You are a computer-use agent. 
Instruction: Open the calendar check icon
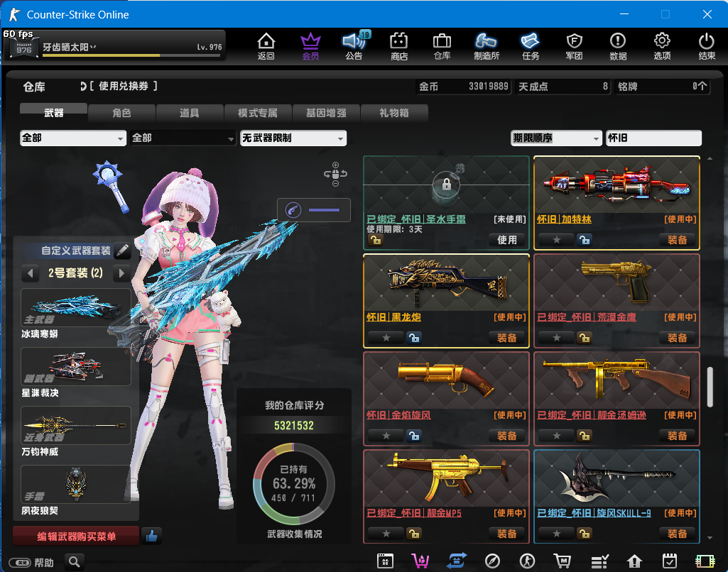coord(670,561)
